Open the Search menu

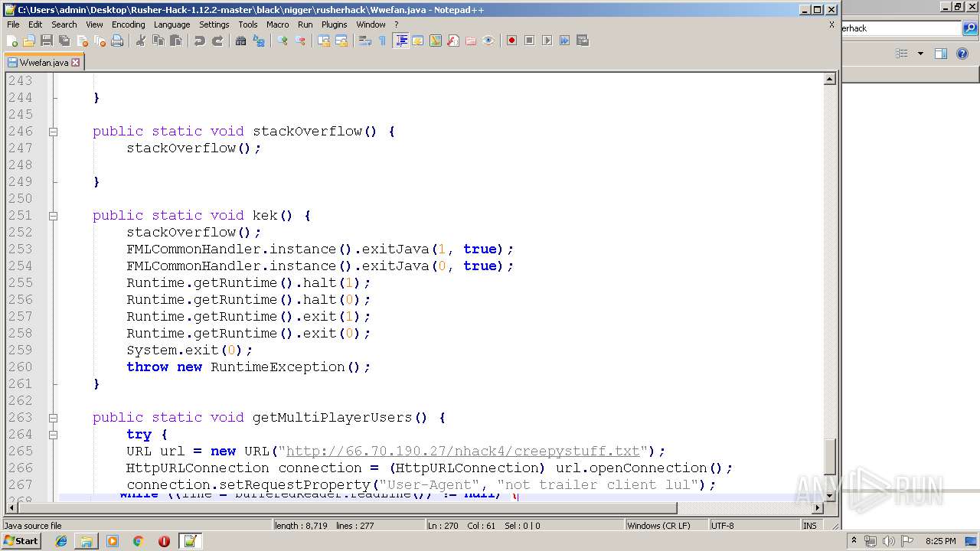[x=64, y=24]
